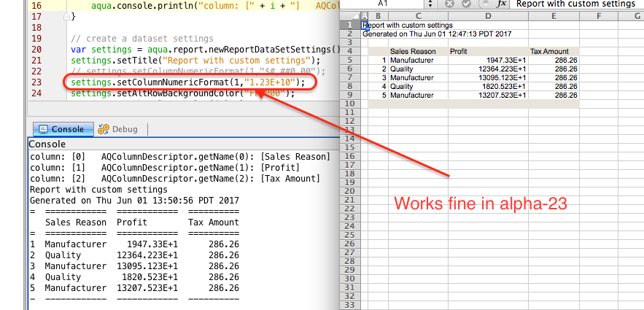Click the 'Console' panel title label

(x=47, y=144)
